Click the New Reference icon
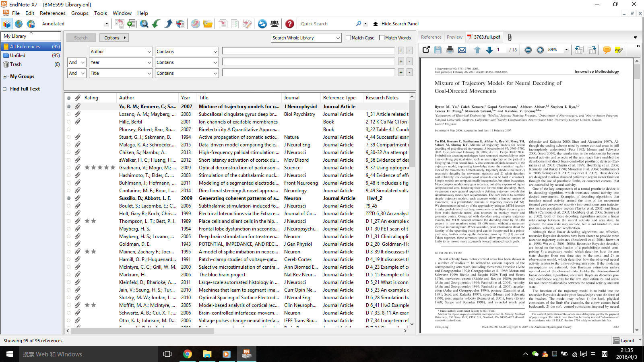Image resolution: width=644 pixels, height=362 pixels. pyautogui.click(x=132, y=24)
